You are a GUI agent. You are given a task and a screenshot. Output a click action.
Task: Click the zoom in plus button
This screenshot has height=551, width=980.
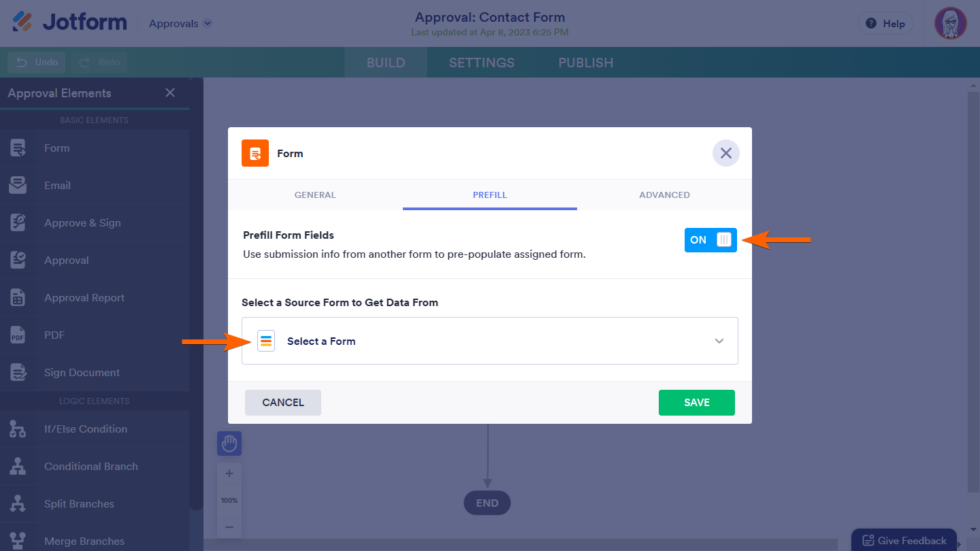tap(229, 473)
